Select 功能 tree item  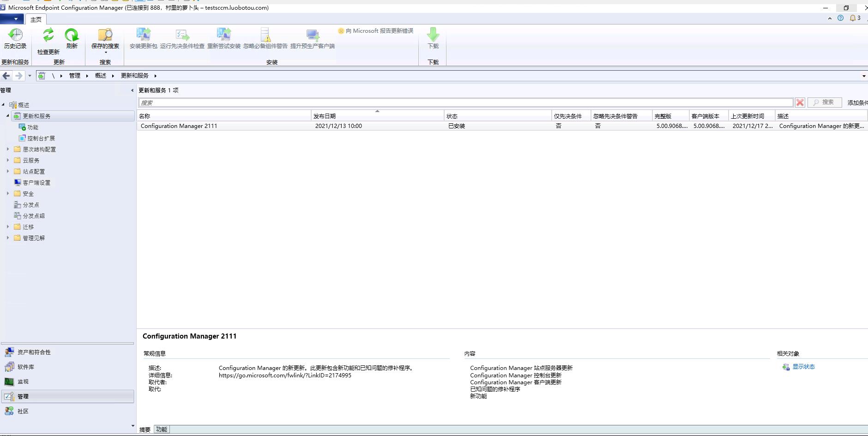click(x=33, y=127)
